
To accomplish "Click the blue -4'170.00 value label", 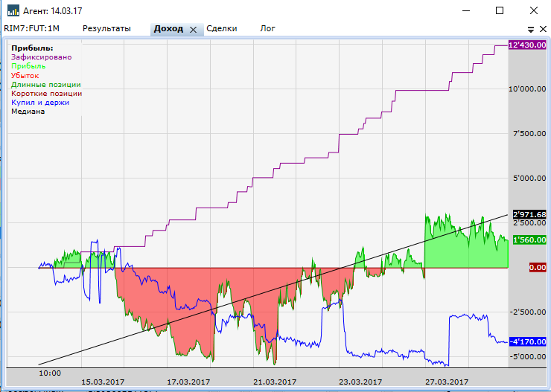I will [528, 342].
